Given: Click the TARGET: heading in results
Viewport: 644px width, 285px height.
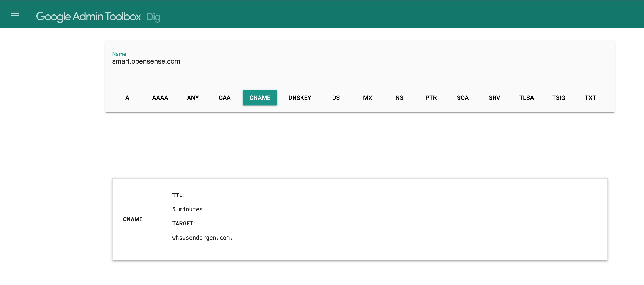Looking at the screenshot, I should point(183,224).
